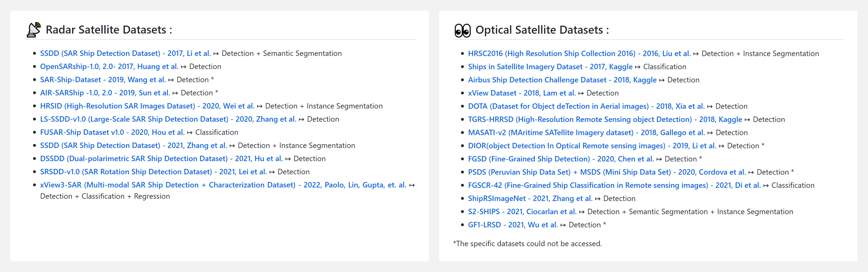Viewport: 868px width, 272px height.
Task: Follow the SRSDD-v1.0 Rotation Ship Detection link
Action: point(153,171)
